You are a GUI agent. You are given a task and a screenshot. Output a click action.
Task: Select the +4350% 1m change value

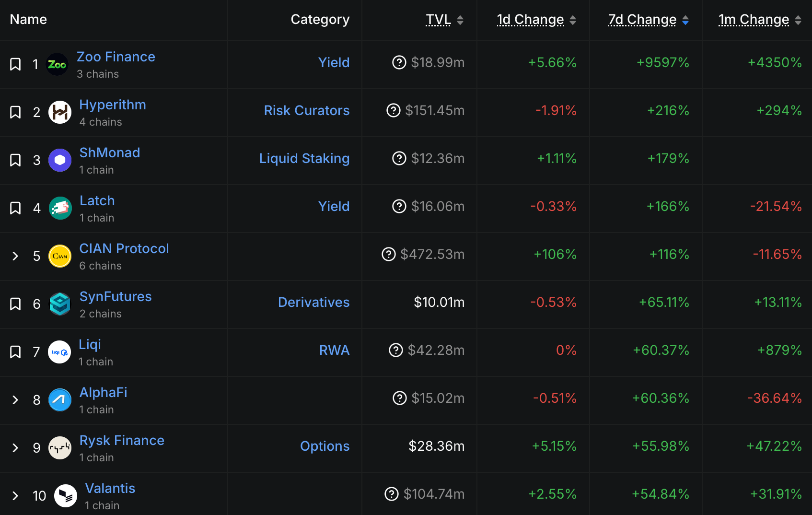[775, 62]
